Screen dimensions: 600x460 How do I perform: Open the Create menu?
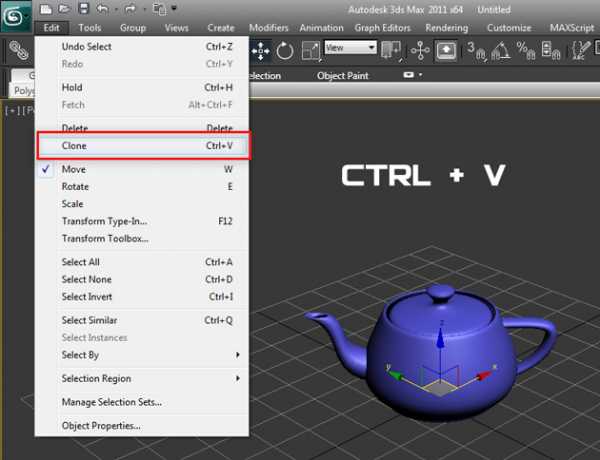point(220,28)
